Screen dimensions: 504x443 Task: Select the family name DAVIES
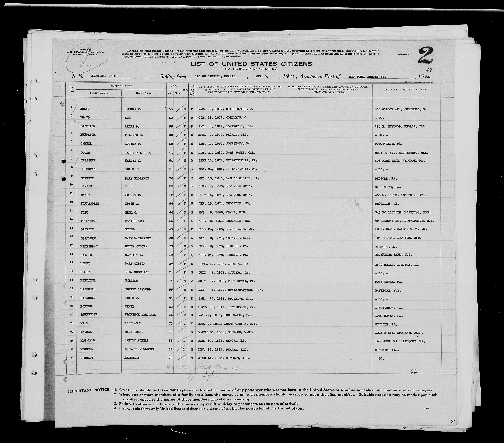[x=86, y=186]
